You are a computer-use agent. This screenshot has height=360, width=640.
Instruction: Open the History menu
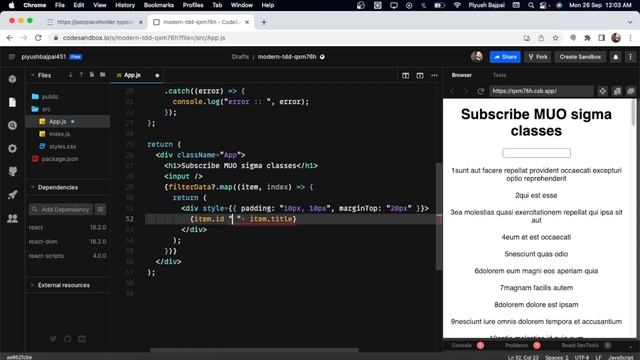125,5
